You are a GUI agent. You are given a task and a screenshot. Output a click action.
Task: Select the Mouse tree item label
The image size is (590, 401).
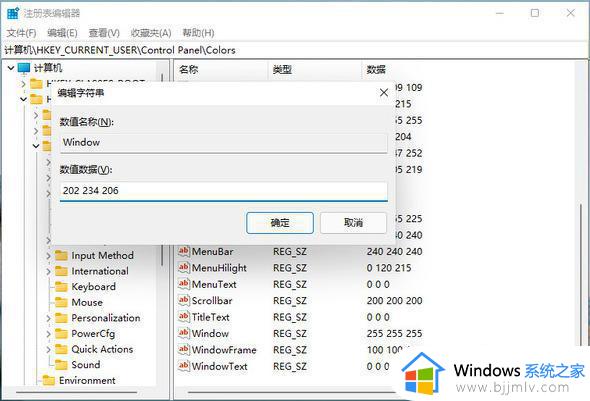tap(87, 302)
